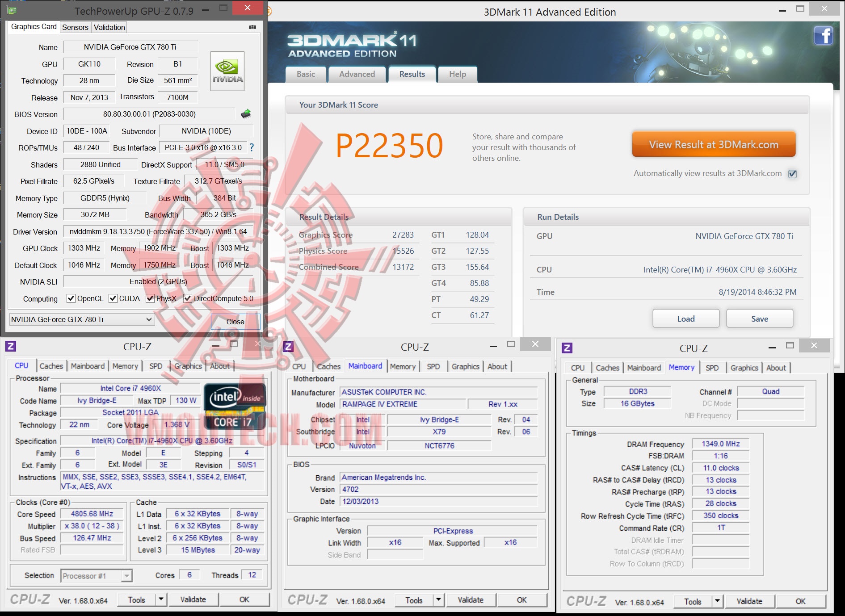Toggle the OpenCL checkbox
The width and height of the screenshot is (845, 616).
pos(71,298)
